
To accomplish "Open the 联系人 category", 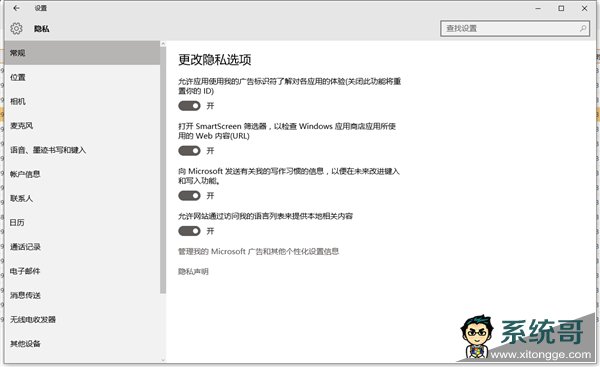I will click(82, 198).
